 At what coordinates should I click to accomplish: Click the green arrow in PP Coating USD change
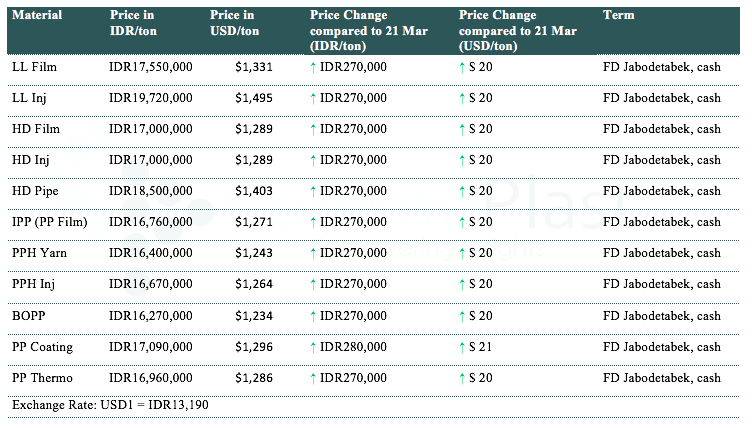[463, 347]
